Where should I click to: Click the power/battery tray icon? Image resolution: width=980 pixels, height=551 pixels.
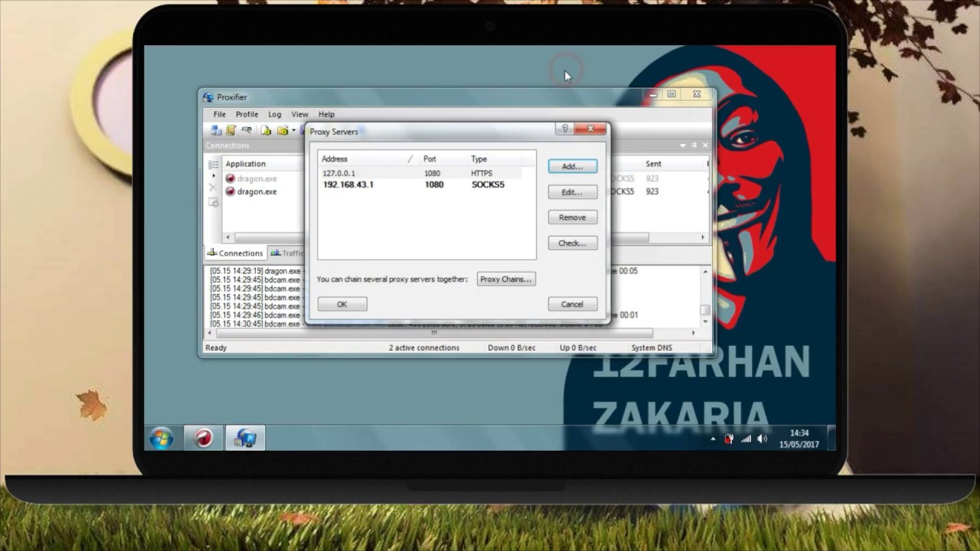point(730,439)
